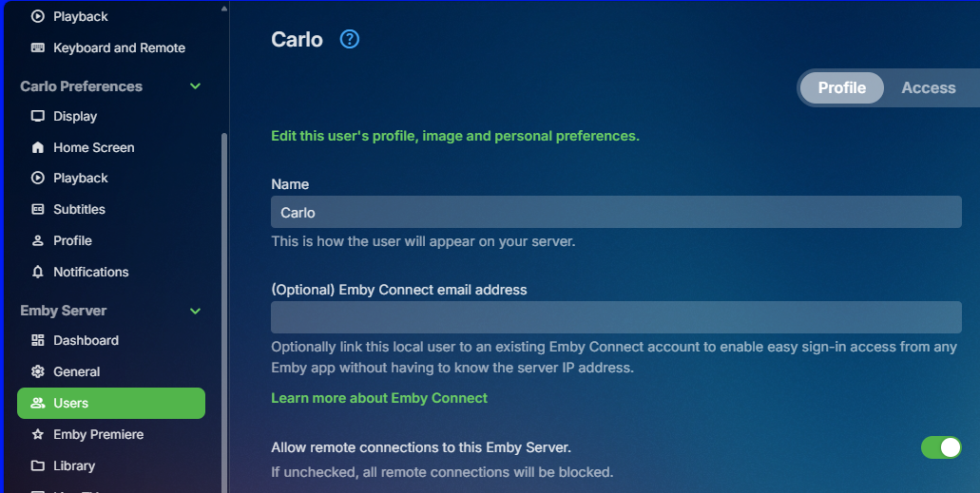Click the Library folder icon
980x493 pixels.
pos(38,465)
